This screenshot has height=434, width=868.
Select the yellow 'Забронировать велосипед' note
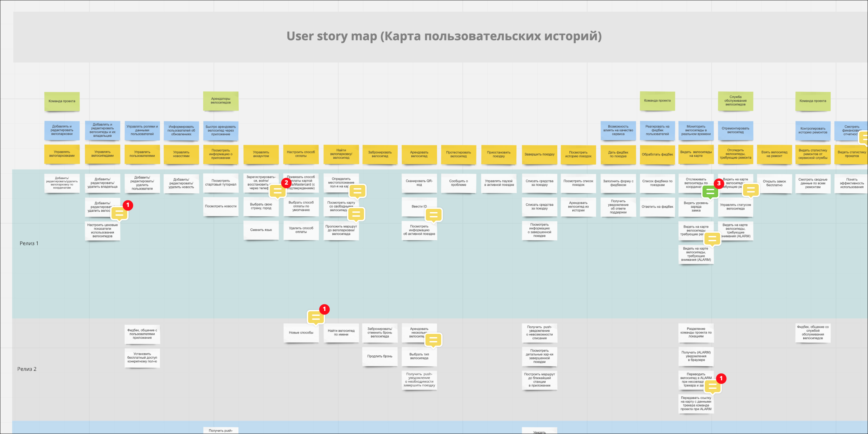point(380,154)
